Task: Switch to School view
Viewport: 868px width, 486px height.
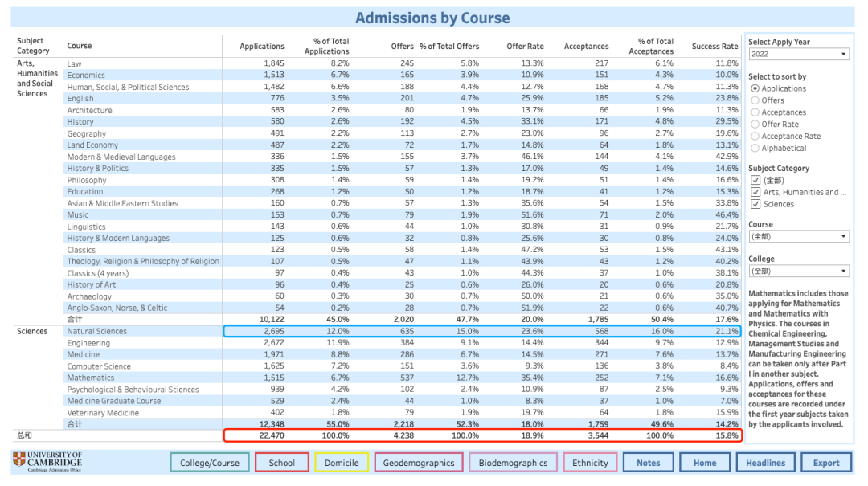Action: 282,463
